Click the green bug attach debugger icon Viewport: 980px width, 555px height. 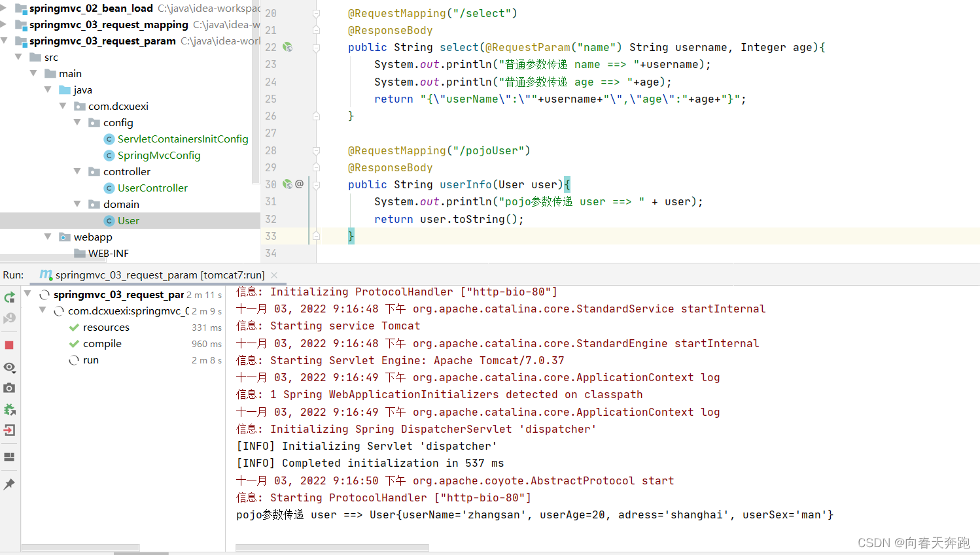9,409
